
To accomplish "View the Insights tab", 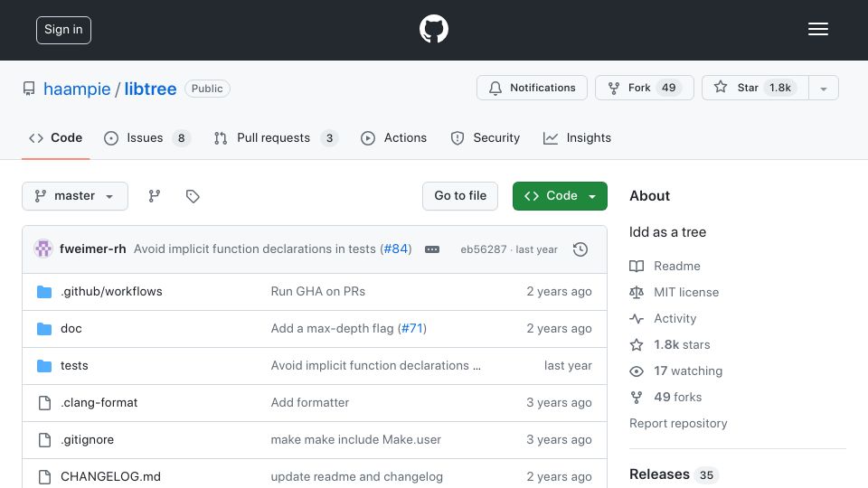I will (577, 137).
